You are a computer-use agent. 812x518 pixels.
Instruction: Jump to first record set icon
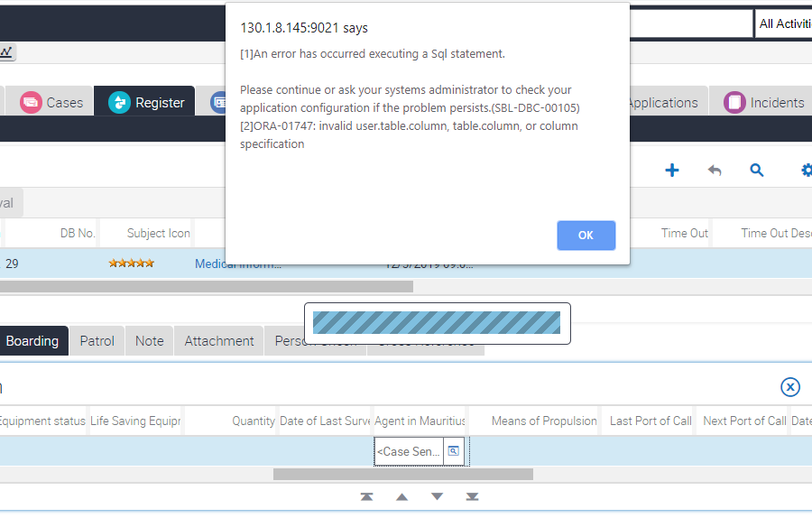pos(366,496)
